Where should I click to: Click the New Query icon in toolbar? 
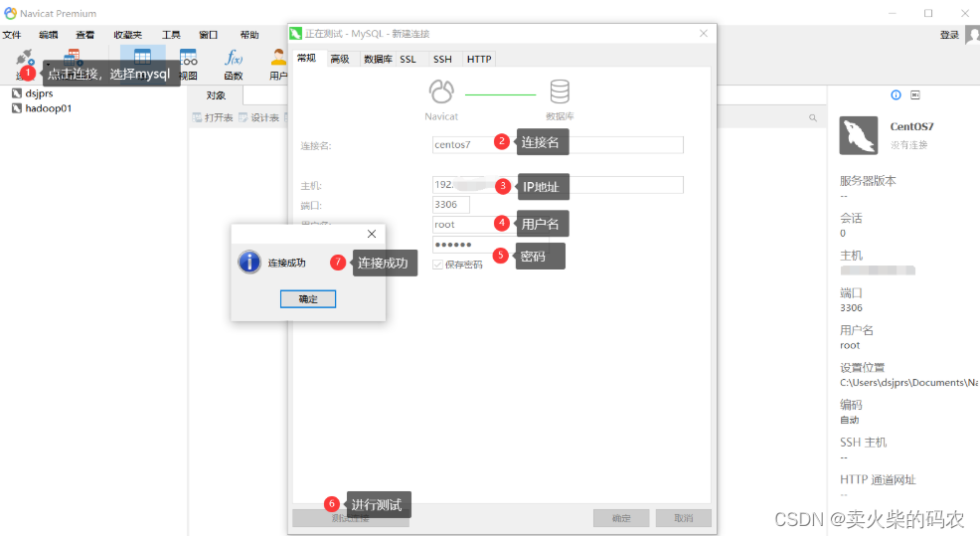click(74, 57)
